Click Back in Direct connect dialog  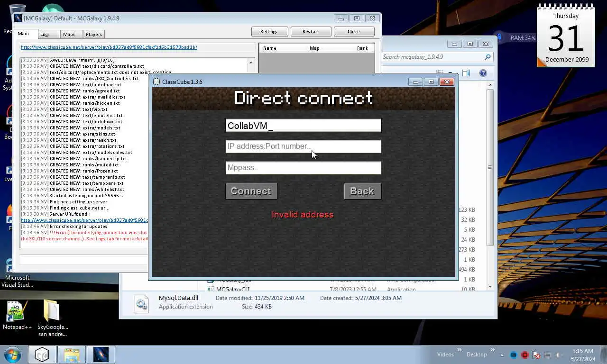(x=362, y=191)
